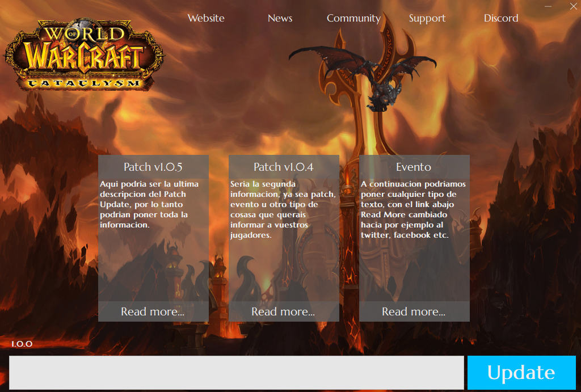This screenshot has height=392, width=581.
Task: Read more about Patch v1.0.5
Action: tap(153, 311)
